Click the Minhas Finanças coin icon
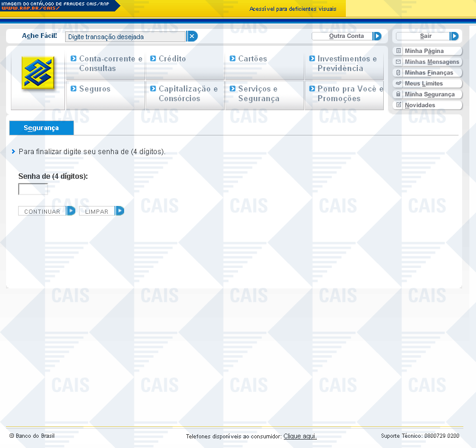Viewport: 476px width, 448px height. click(x=398, y=73)
